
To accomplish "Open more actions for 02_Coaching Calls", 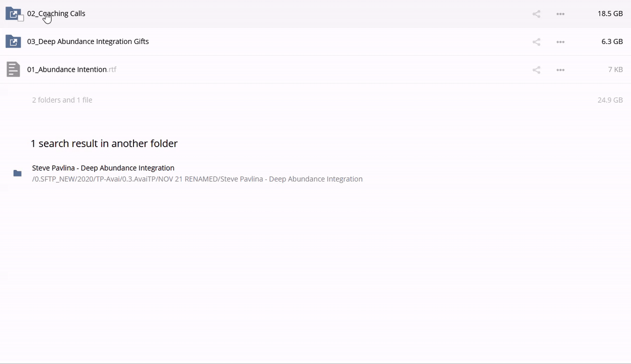I will (560, 14).
